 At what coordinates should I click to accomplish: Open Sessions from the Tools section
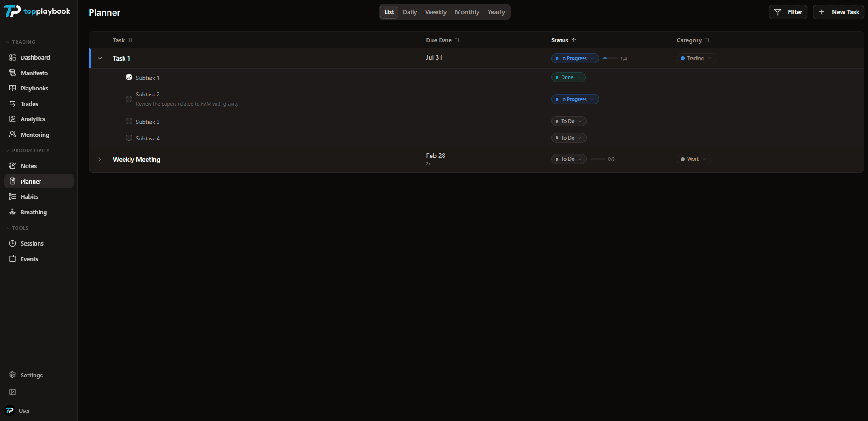(x=13, y=243)
